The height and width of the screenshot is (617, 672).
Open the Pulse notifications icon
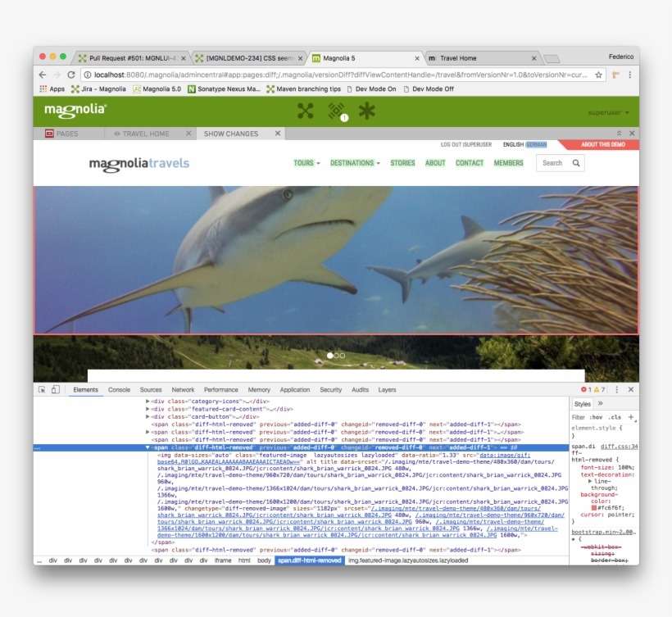point(336,111)
